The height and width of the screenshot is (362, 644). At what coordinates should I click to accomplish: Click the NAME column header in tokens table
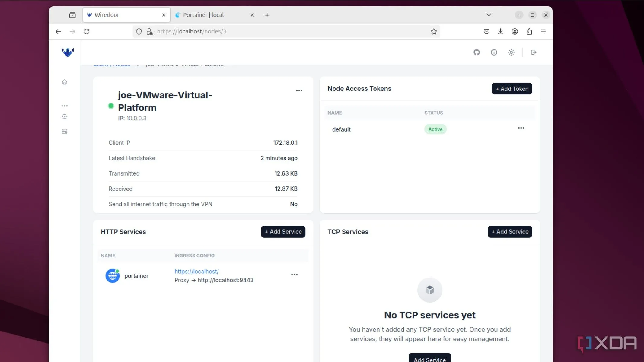(x=335, y=113)
